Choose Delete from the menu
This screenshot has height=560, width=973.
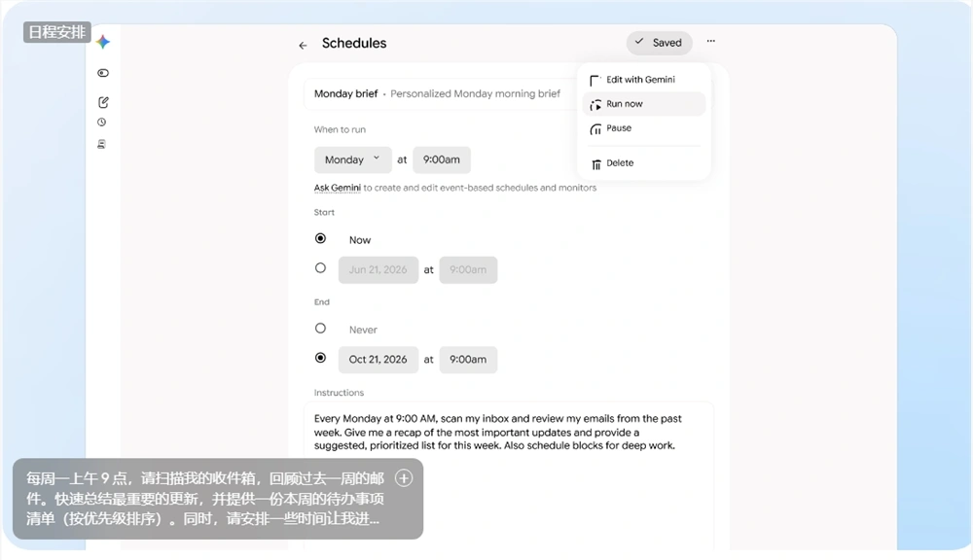[x=643, y=163]
